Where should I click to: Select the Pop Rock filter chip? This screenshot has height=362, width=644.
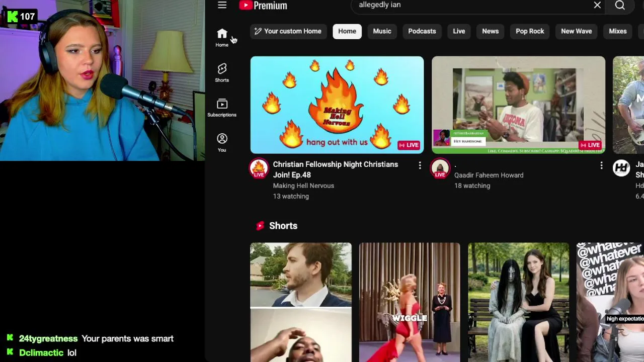530,31
